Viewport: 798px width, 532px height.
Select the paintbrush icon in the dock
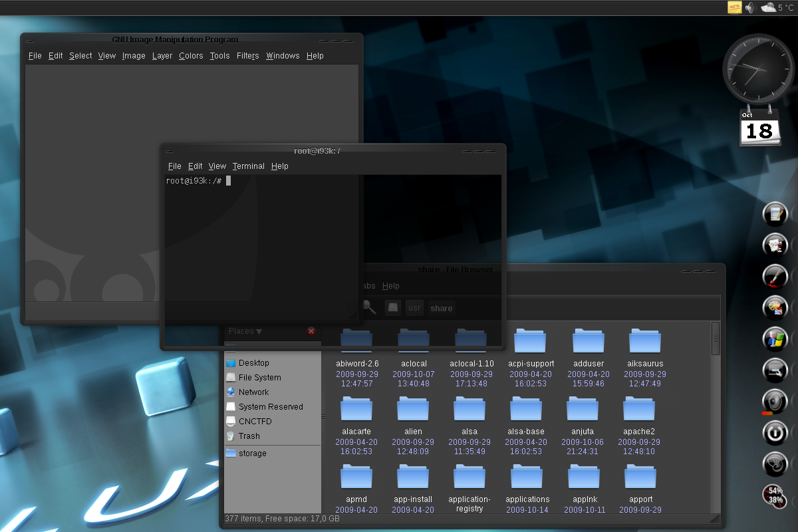coord(774,276)
